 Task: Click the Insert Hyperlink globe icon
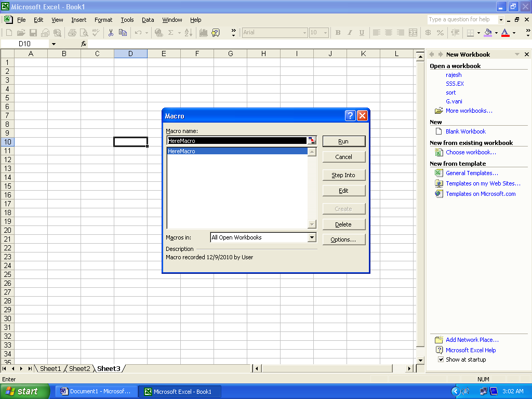pos(158,33)
